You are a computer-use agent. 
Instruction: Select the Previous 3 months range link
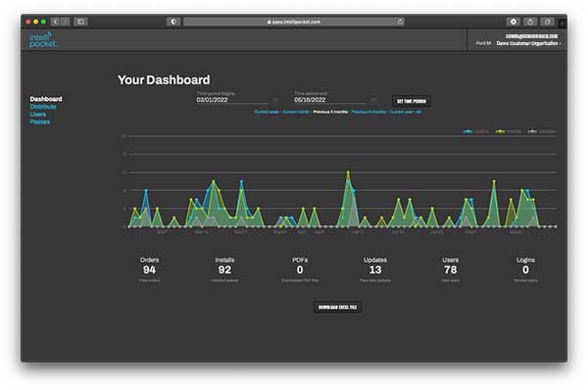(330, 112)
